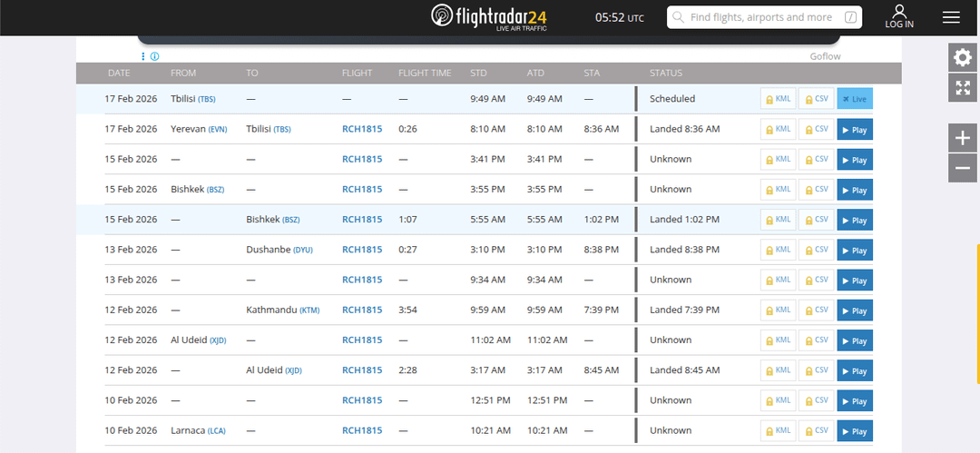Toggle fullscreen view with expand icon
This screenshot has height=453, width=980.
pos(963,88)
